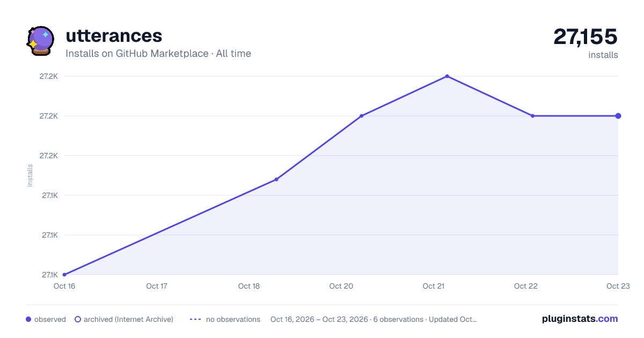Viewport: 644px width, 338px height.
Task: Click the date range and observations text
Action: point(374,319)
